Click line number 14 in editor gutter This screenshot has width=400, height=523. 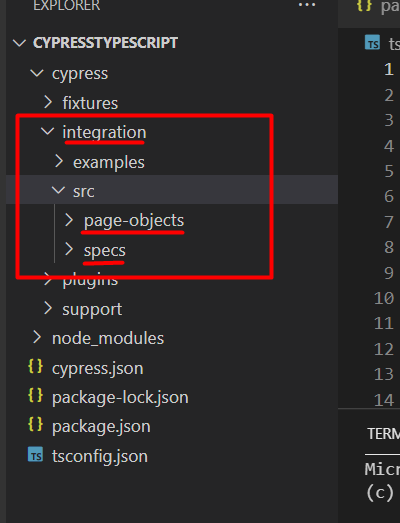(384, 400)
